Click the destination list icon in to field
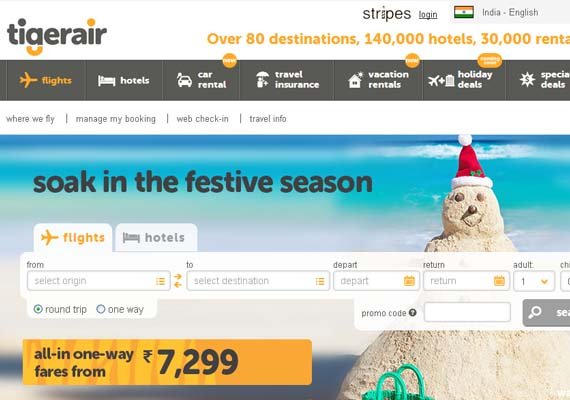Screen dimensions: 570x400 320,281
